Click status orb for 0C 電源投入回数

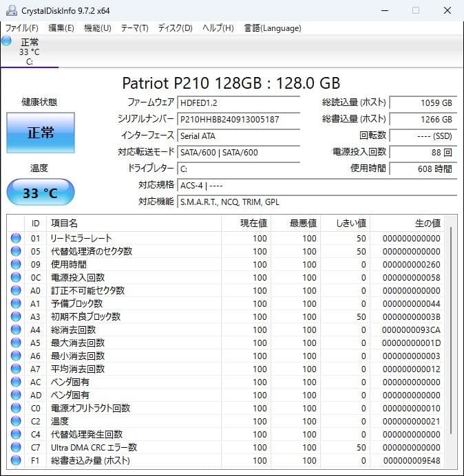(x=16, y=277)
